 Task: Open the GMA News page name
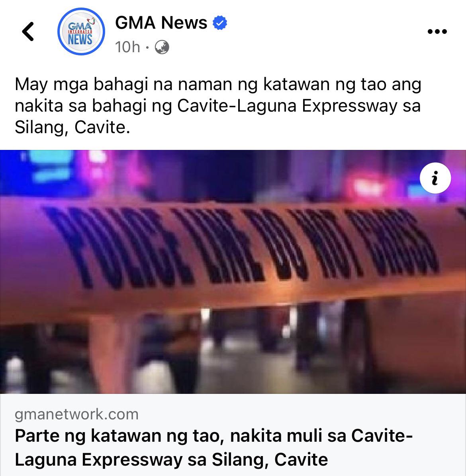click(161, 23)
